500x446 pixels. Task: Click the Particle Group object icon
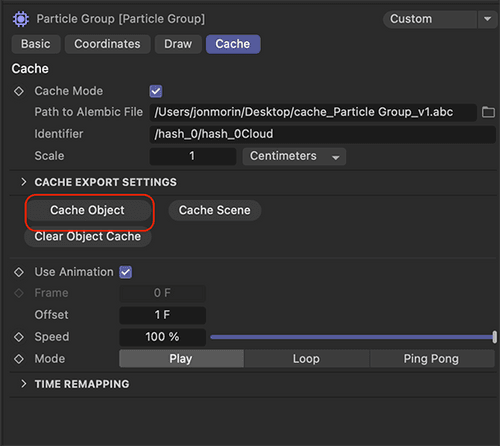pyautogui.click(x=21, y=19)
